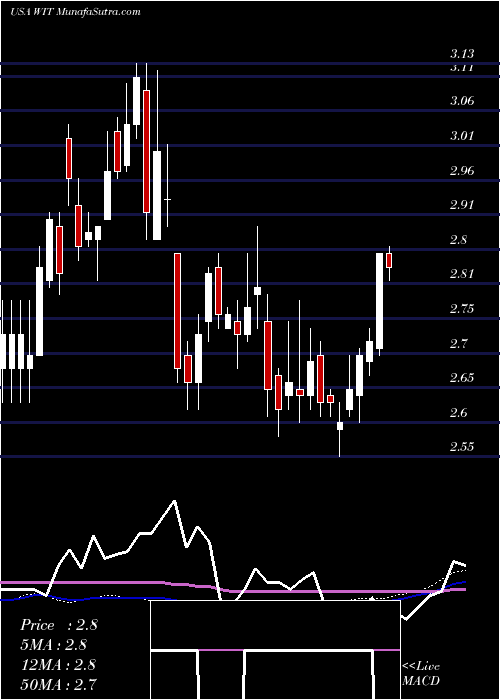
Task: Select the 2.7 price axis label
Action: pyautogui.click(x=458, y=343)
